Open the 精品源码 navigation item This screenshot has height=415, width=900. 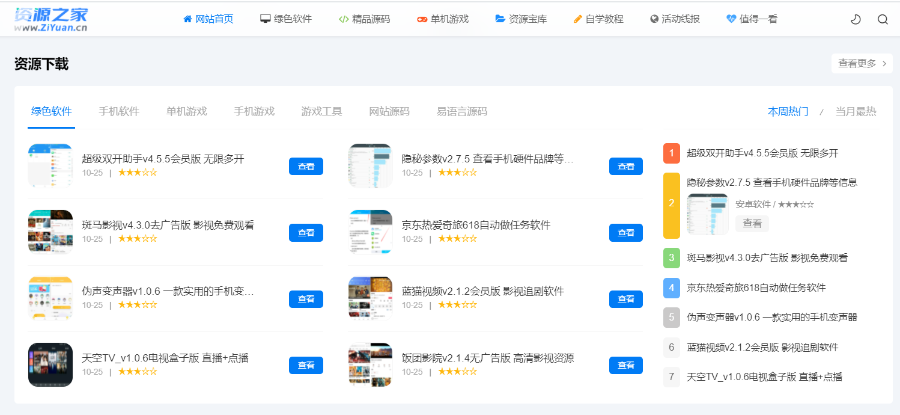coord(364,19)
